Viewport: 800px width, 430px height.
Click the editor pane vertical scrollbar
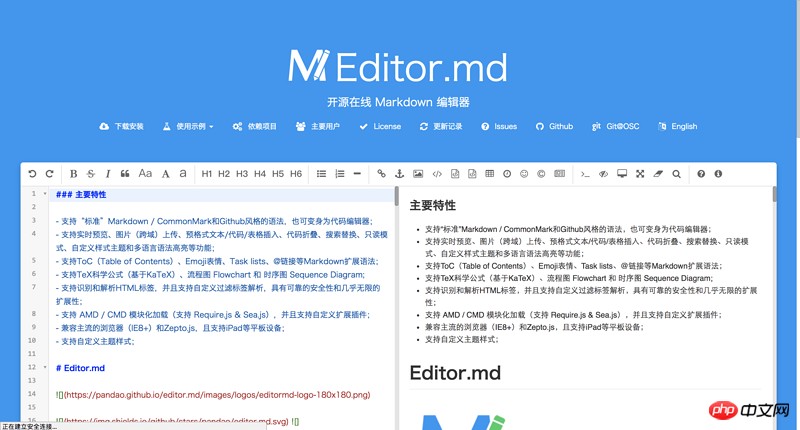tap(396, 196)
